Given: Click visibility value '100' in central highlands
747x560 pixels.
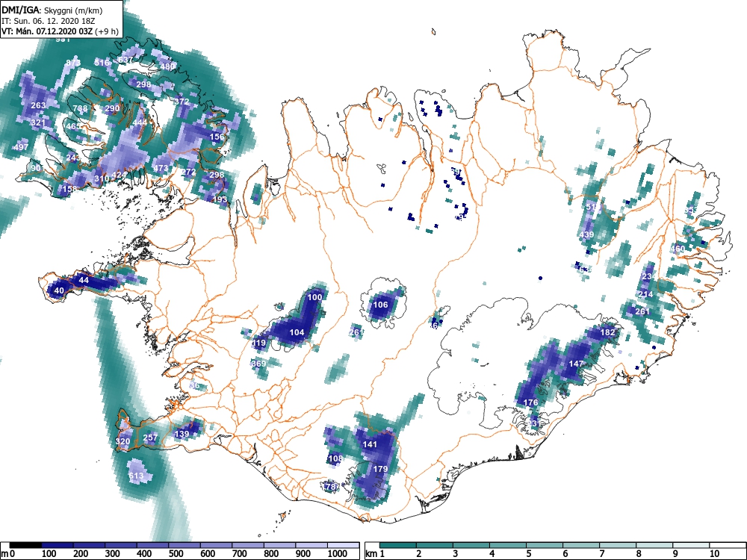Looking at the screenshot, I should tap(314, 297).
